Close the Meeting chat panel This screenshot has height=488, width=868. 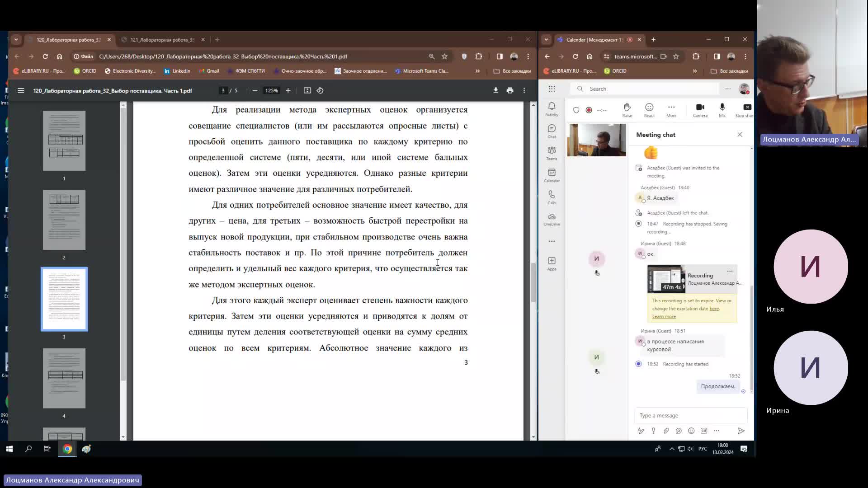(x=740, y=135)
